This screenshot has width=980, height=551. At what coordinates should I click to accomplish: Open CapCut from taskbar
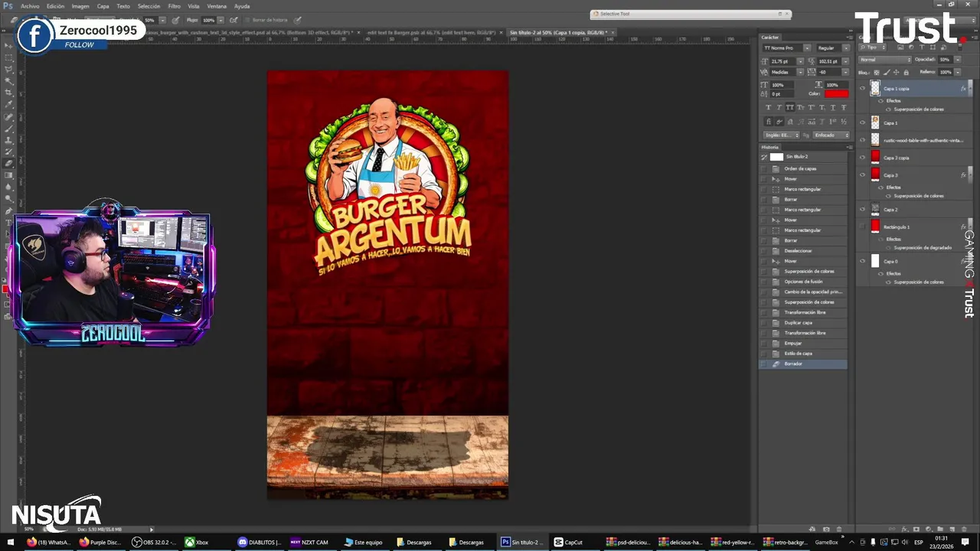pos(569,542)
